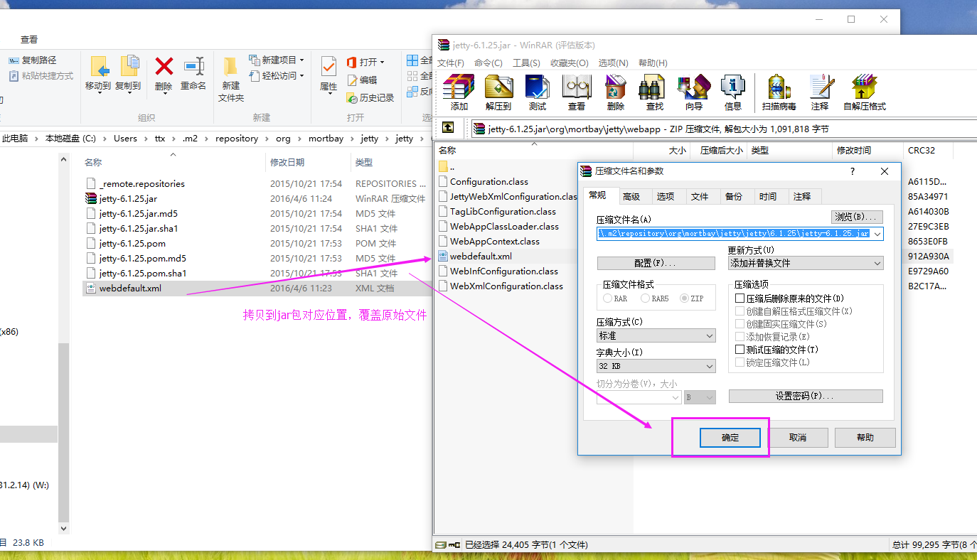
Task: Click Explorer New Folder (新建文件夹) icon
Action: 230,68
